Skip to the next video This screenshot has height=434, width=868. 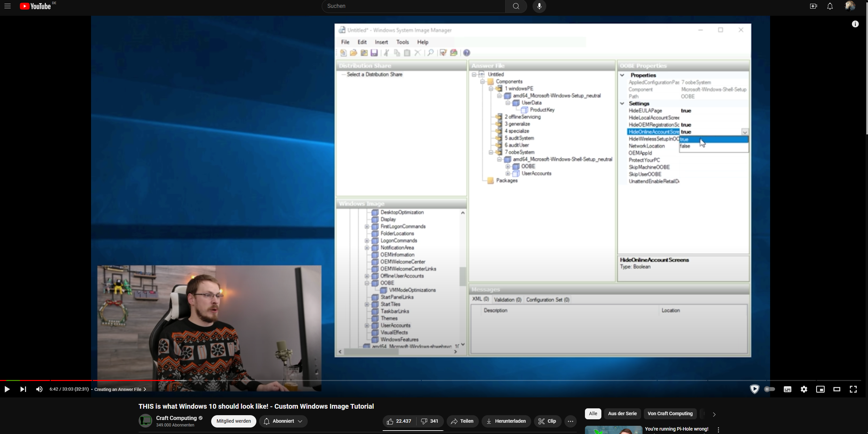(23, 389)
